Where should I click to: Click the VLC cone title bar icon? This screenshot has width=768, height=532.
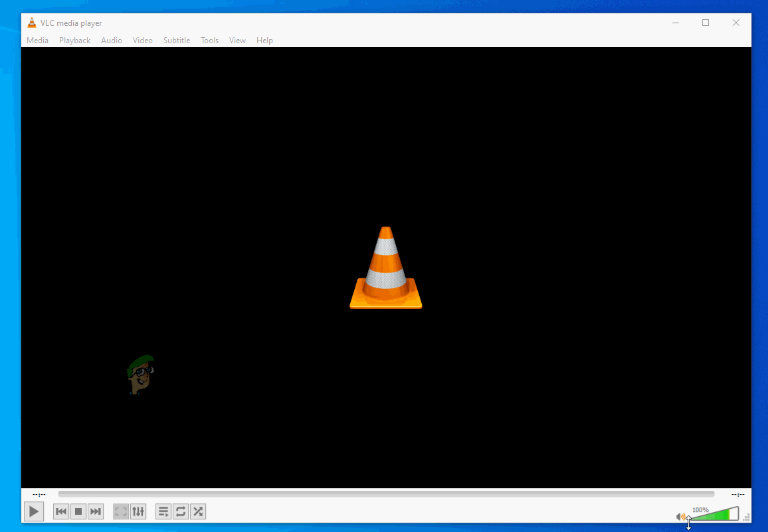[x=32, y=23]
